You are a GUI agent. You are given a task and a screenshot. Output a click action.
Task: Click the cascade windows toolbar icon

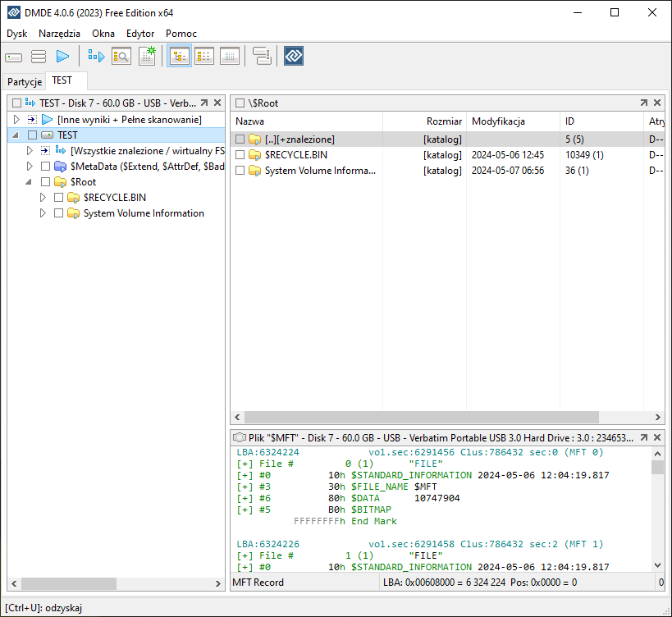pyautogui.click(x=262, y=56)
